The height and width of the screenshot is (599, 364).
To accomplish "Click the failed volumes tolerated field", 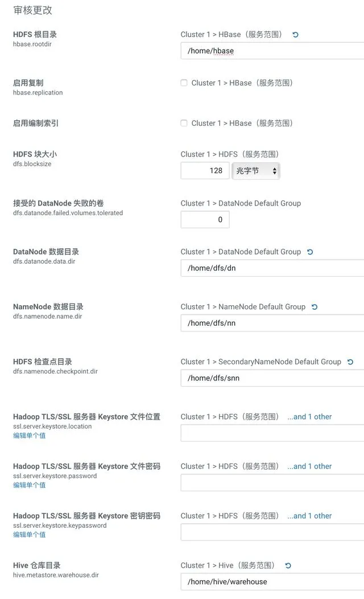I will tap(205, 220).
